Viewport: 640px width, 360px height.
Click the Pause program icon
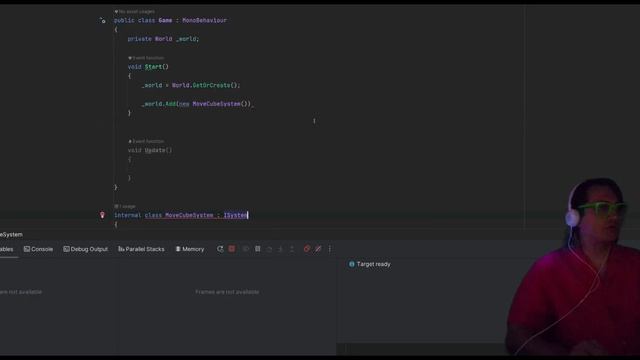[258, 249]
